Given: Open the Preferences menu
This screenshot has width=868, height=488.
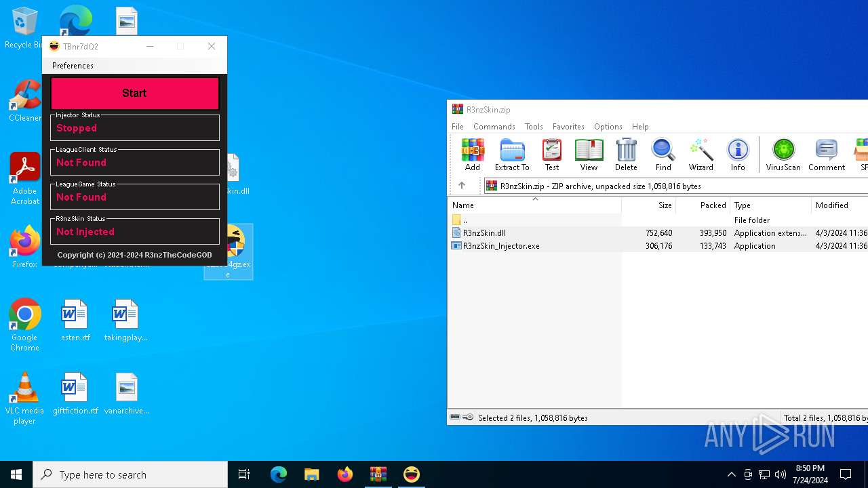Looking at the screenshot, I should click(x=73, y=66).
